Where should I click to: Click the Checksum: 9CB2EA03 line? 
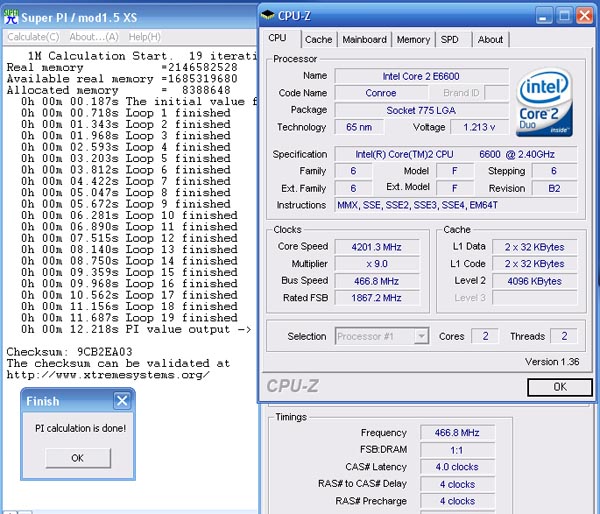70,352
